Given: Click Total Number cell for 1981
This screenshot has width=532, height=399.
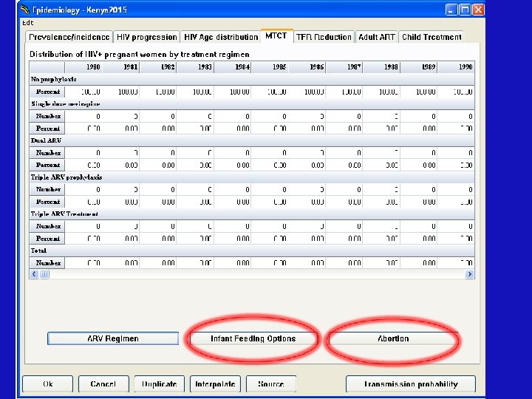Looking at the screenshot, I should [x=120, y=262].
